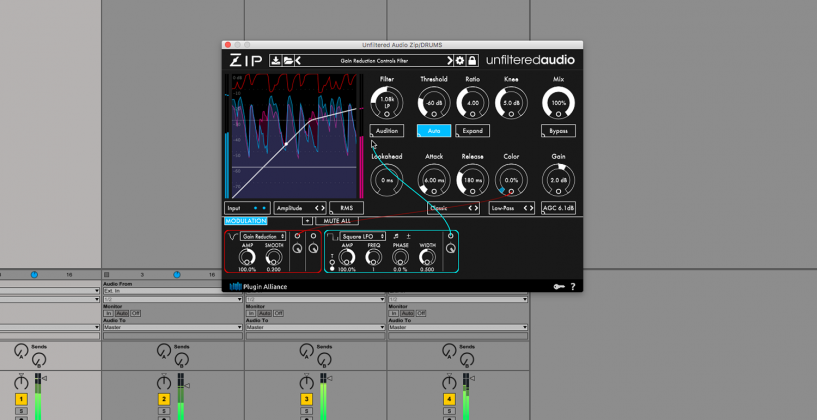Click the question mark help icon
This screenshot has height=420, width=817.
tap(572, 287)
